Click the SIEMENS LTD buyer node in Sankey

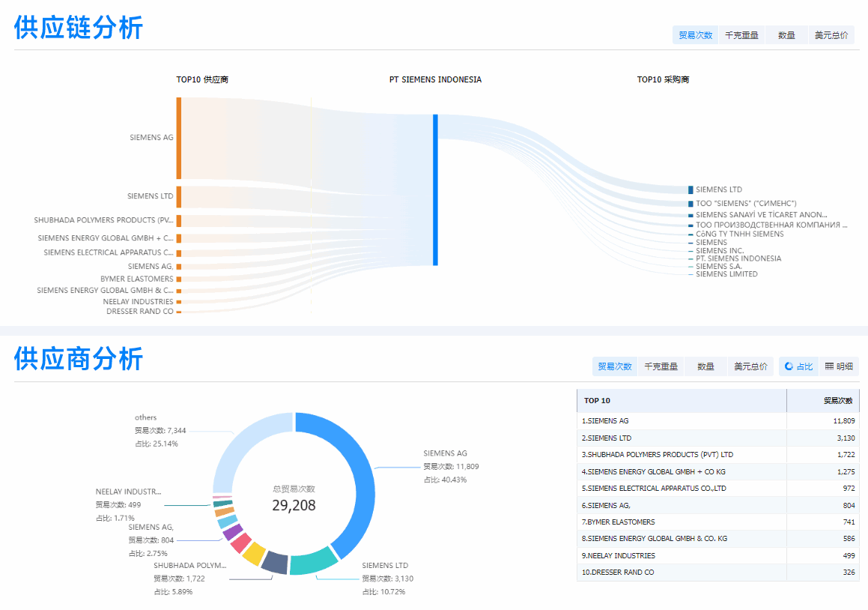[691, 190]
